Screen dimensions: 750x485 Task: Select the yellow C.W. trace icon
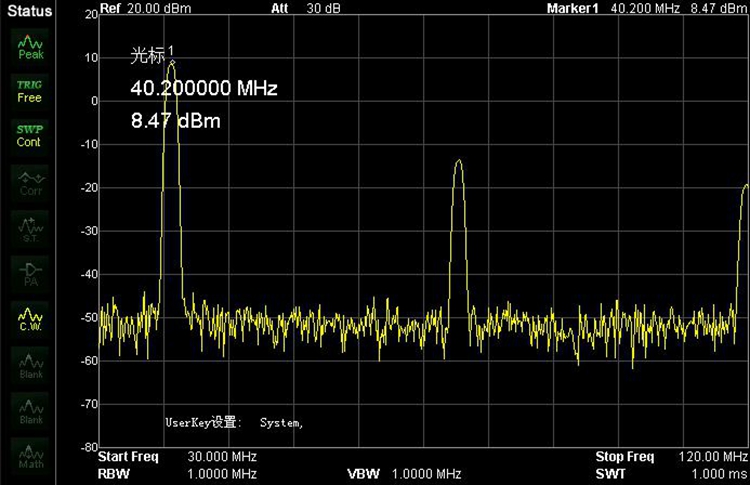point(30,319)
